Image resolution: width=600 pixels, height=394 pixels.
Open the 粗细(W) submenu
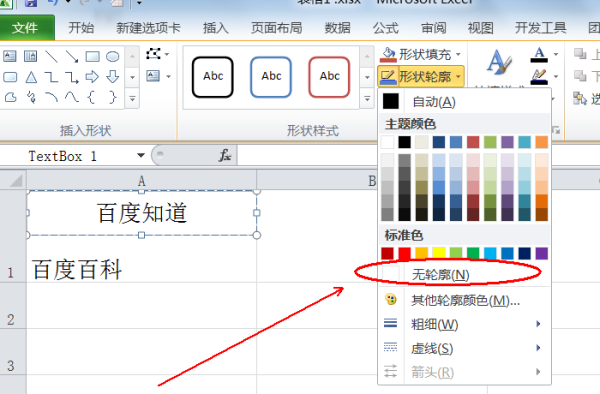[464, 324]
